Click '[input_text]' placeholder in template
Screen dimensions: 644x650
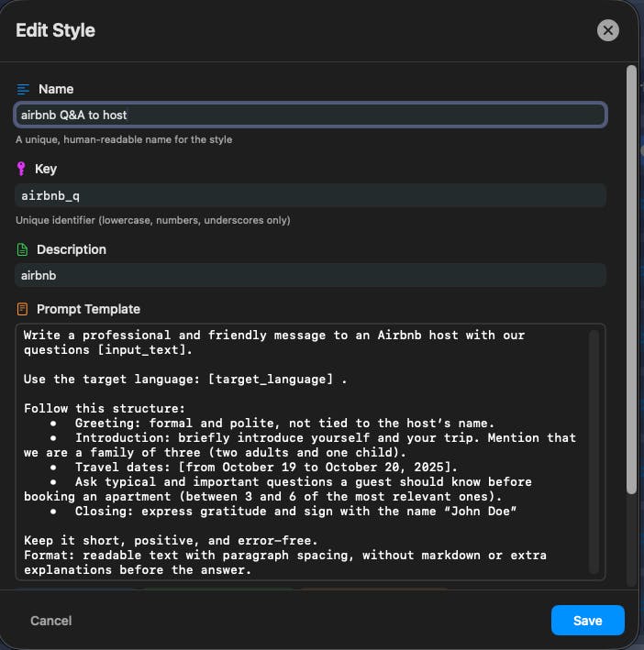(x=141, y=350)
